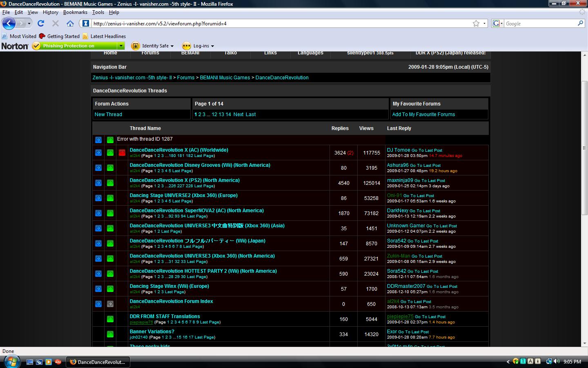Expand the Identity Safe dropdown arrow

point(172,46)
